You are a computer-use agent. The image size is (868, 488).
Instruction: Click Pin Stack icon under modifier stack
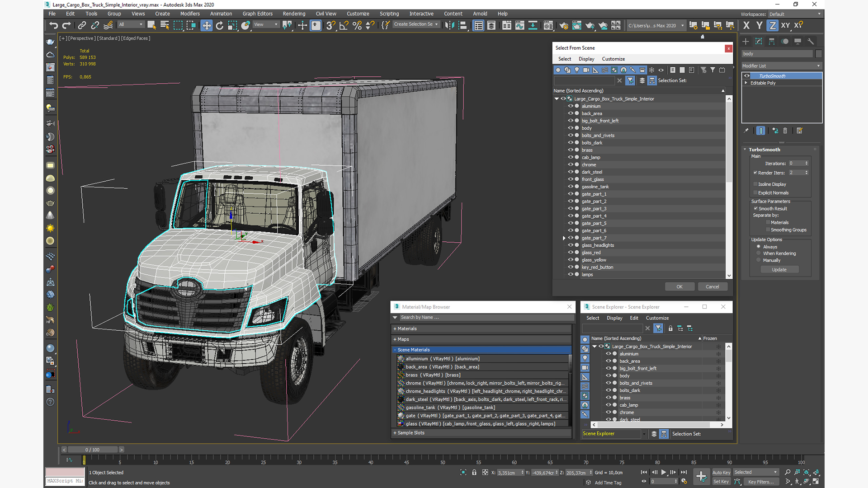[746, 131]
